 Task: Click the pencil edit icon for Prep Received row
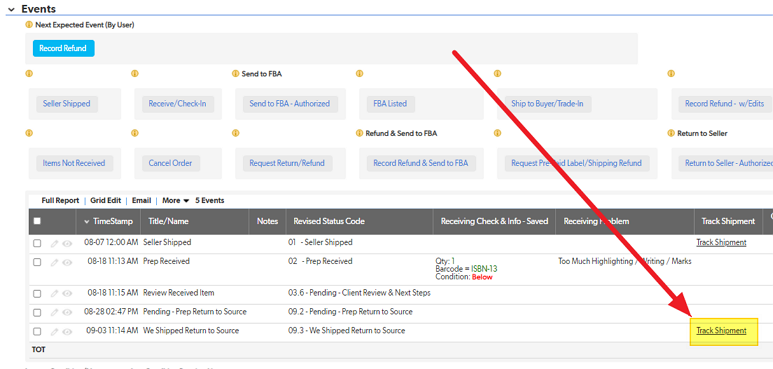tap(55, 263)
